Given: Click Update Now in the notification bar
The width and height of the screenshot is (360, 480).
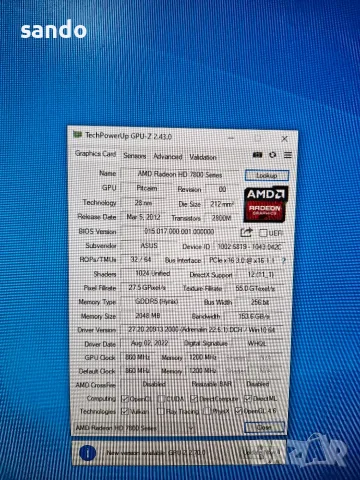Looking at the screenshot, I should 261,452.
